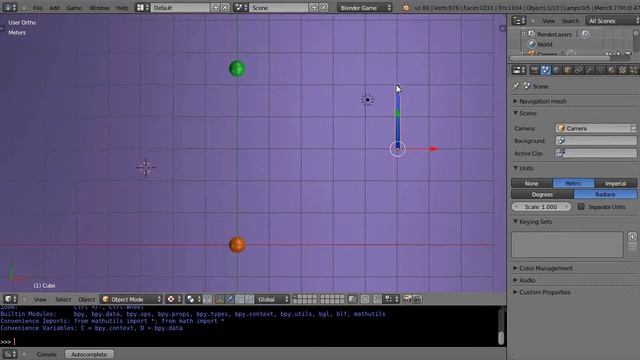Click the Default screen layout name field
This screenshot has width=640, height=360.
pos(180,8)
